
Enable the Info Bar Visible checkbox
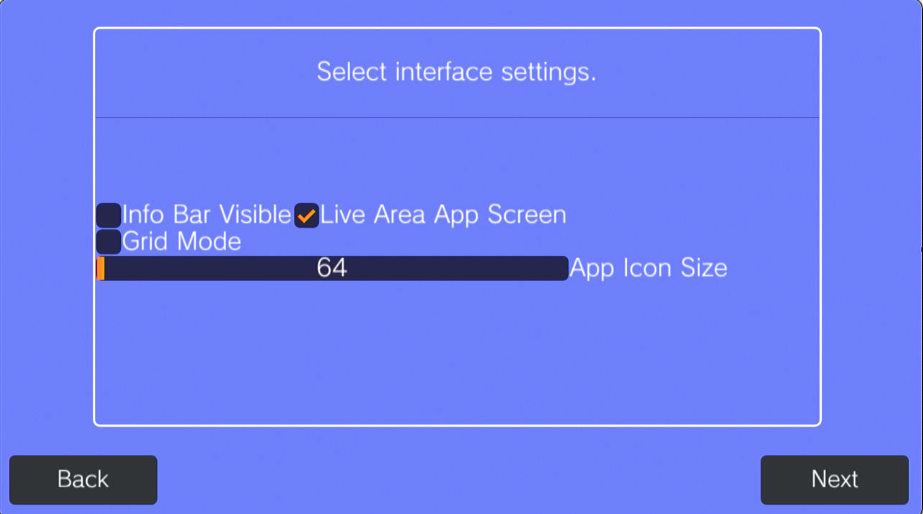[x=108, y=215]
